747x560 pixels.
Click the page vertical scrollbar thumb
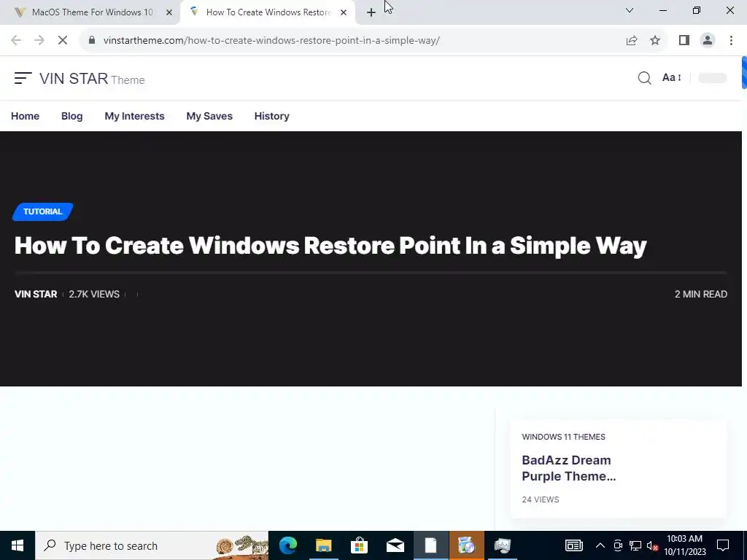click(744, 72)
